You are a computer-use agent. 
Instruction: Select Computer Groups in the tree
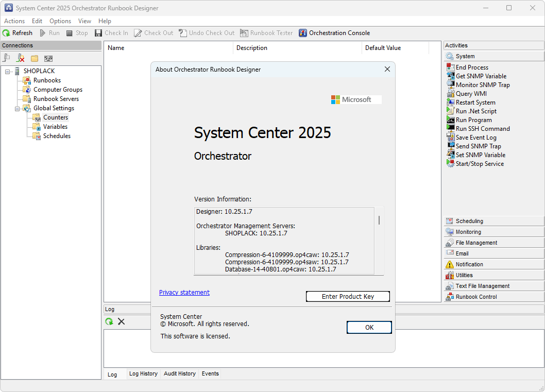pos(58,90)
